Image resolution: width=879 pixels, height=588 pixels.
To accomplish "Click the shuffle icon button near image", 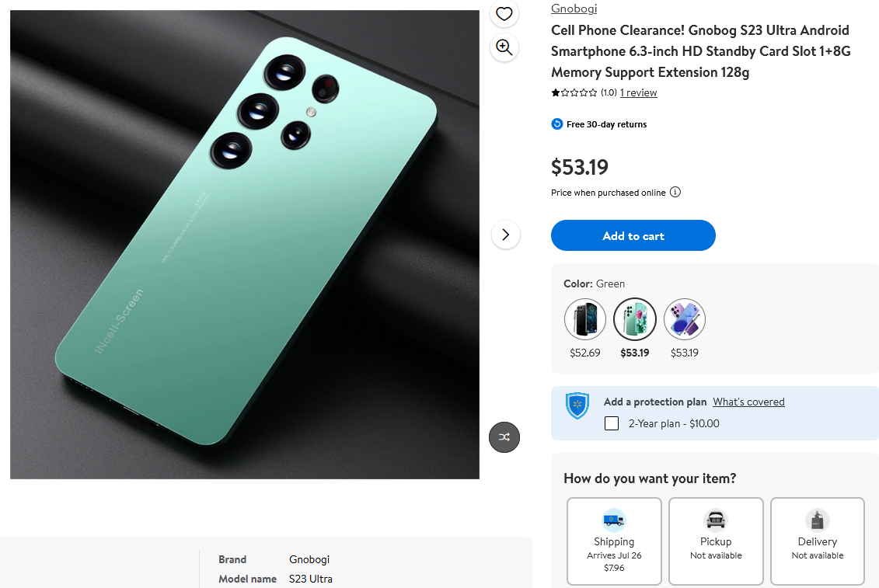I will pyautogui.click(x=504, y=437).
